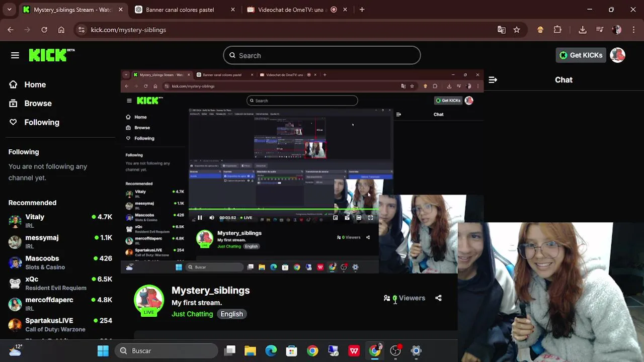Click the Mystery_siblings channel name
This screenshot has height=362, width=644.
(x=210, y=290)
